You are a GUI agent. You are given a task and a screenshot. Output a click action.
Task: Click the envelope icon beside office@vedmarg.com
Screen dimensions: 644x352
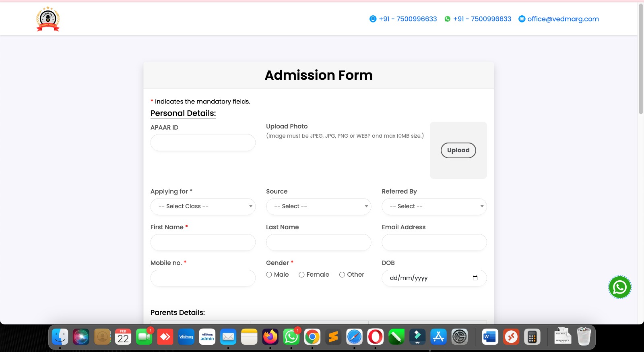[x=522, y=19]
